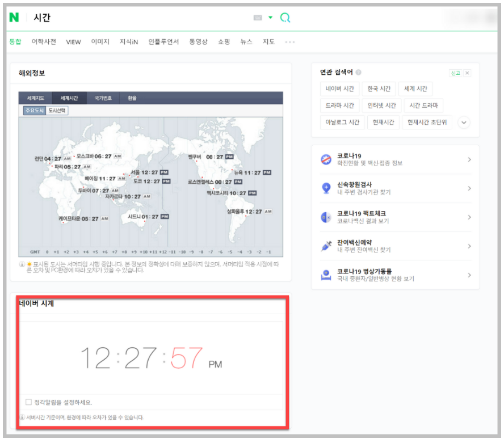The width and height of the screenshot is (504, 443).
Task: Click 서울 12:27 PM on world map
Action: [x=149, y=172]
